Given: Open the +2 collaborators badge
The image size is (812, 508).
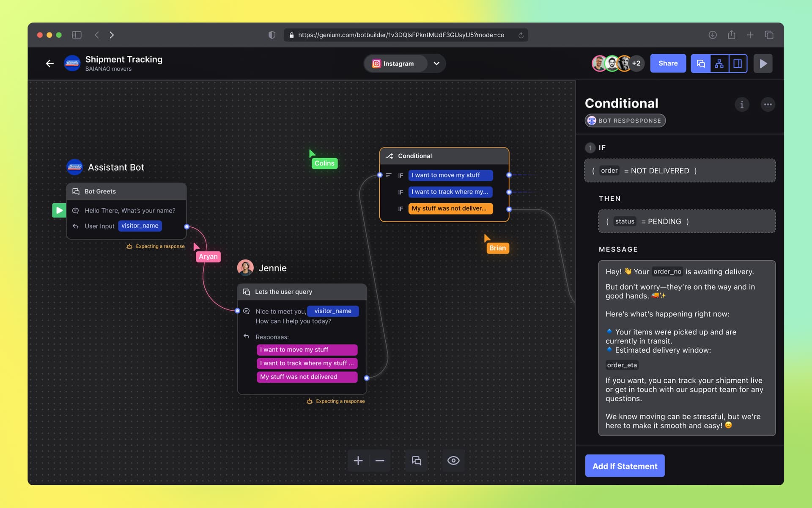Looking at the screenshot, I should [636, 63].
